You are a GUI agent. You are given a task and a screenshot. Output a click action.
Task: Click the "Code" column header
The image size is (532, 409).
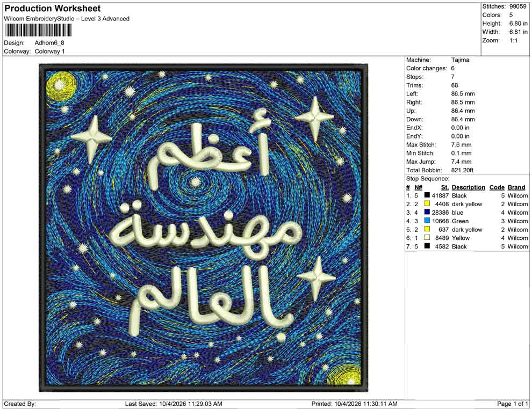point(497,187)
